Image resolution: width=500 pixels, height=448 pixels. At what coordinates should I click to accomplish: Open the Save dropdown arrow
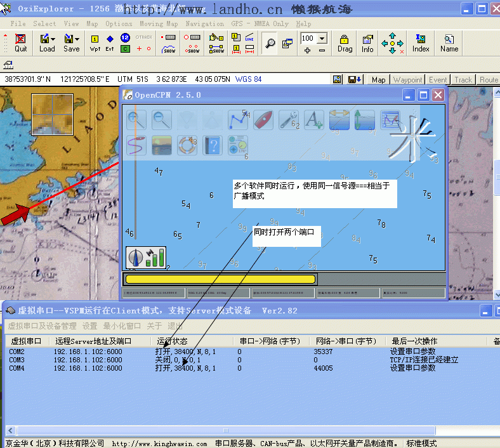(x=77, y=39)
